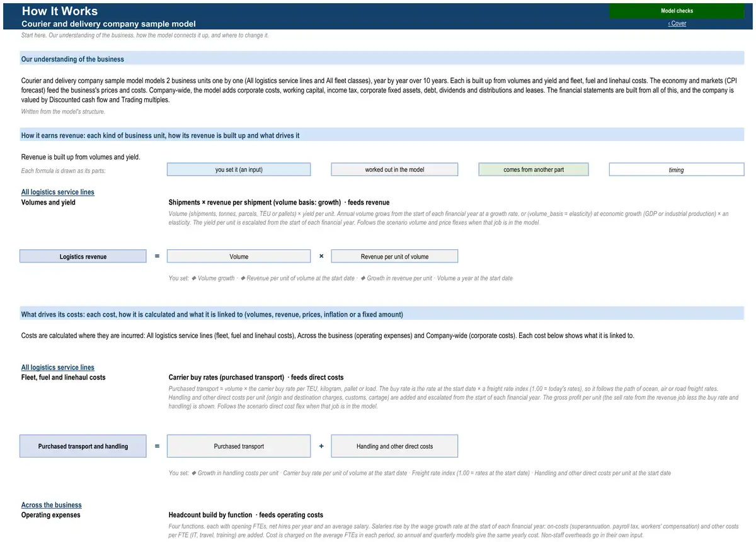Select 'Our understanding of the business' section header

[382, 59]
